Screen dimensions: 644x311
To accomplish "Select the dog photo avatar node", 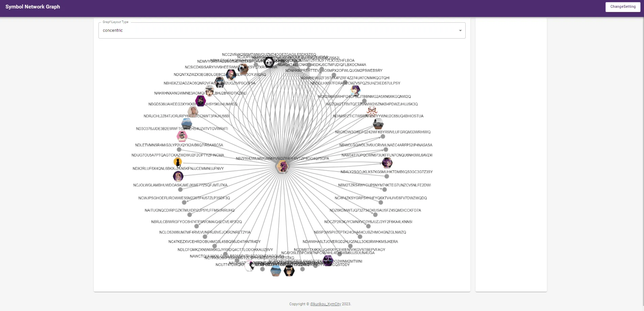I will (243, 69).
